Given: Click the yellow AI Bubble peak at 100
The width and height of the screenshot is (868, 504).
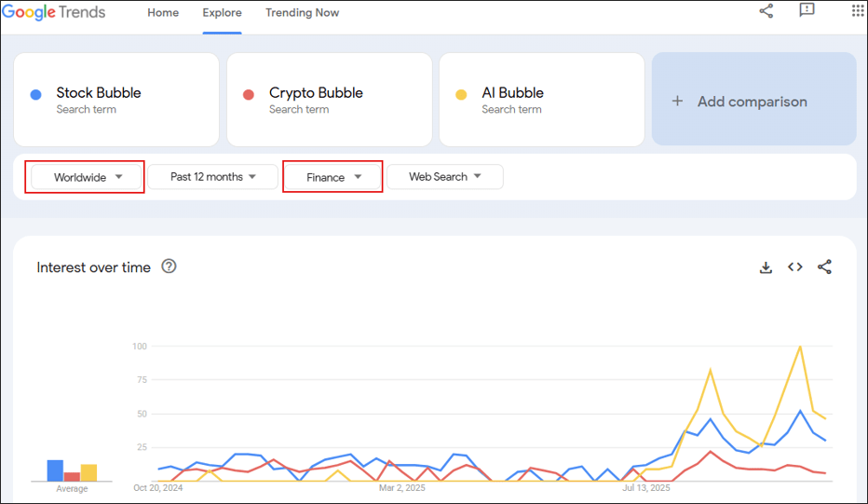Looking at the screenshot, I should (x=800, y=347).
